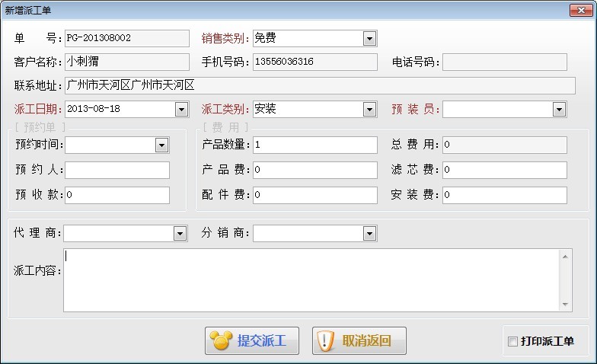Viewport: 597px width, 364px height.
Task: Open the 派工日期 date picker arrow
Action: point(181,110)
